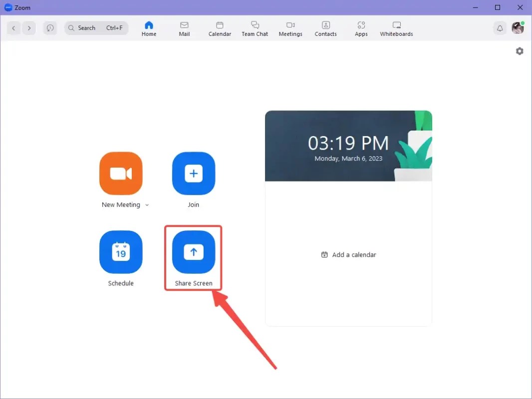Open notifications bell
Viewport: 532px width, 399px height.
point(500,28)
